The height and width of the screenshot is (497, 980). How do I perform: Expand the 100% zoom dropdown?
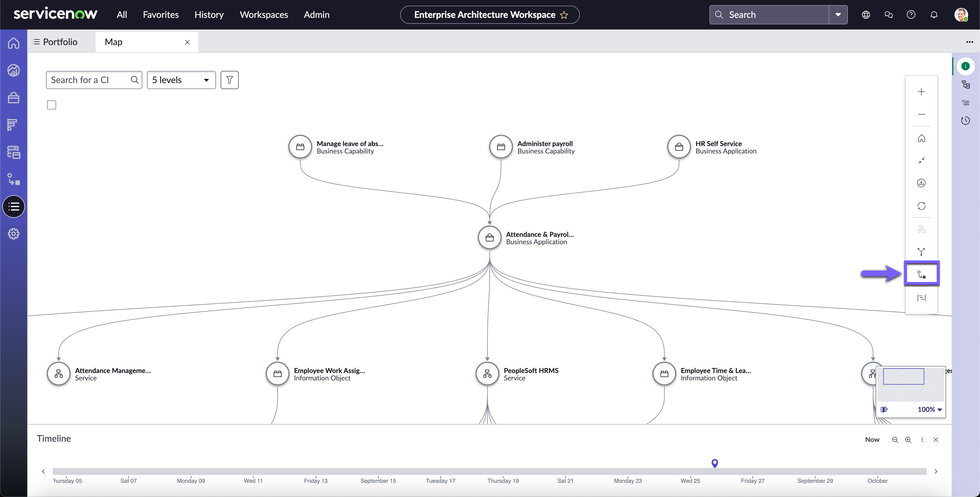point(930,409)
